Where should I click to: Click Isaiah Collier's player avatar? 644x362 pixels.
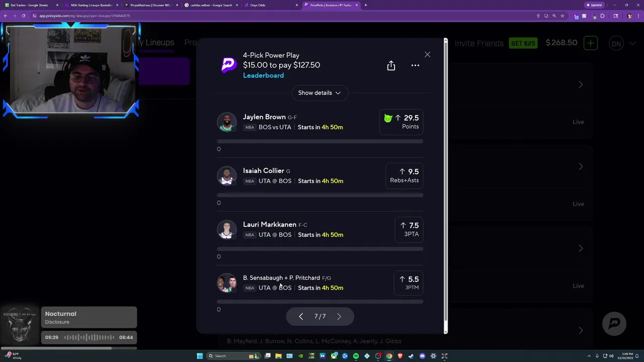pos(226,176)
